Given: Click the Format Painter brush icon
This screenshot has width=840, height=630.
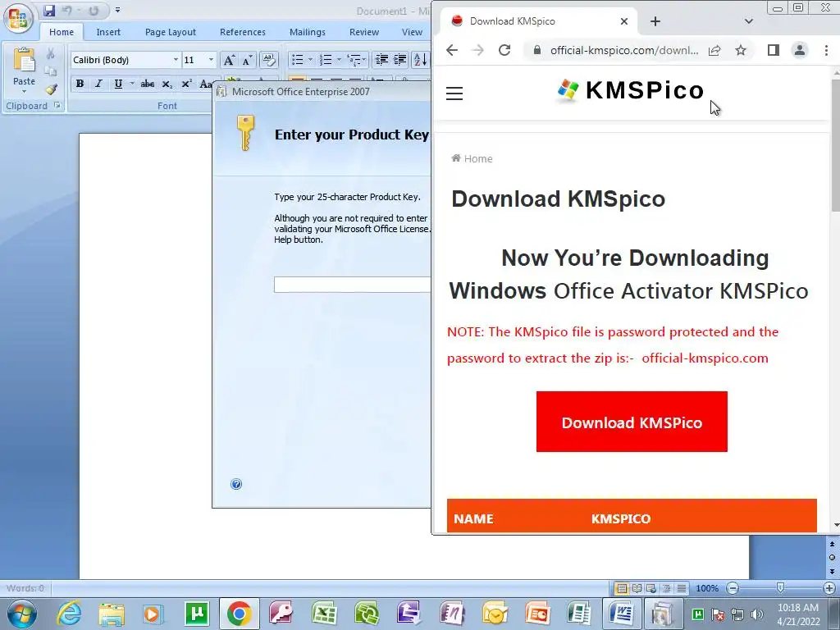Looking at the screenshot, I should click(x=51, y=89).
